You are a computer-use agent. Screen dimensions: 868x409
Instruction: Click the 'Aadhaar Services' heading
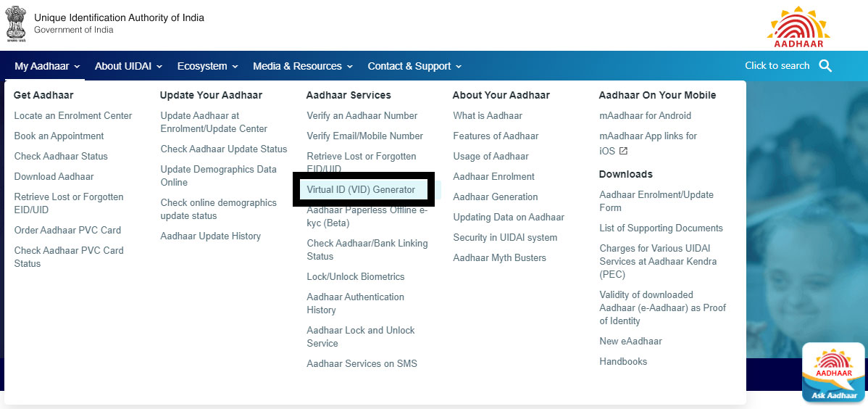pyautogui.click(x=349, y=95)
